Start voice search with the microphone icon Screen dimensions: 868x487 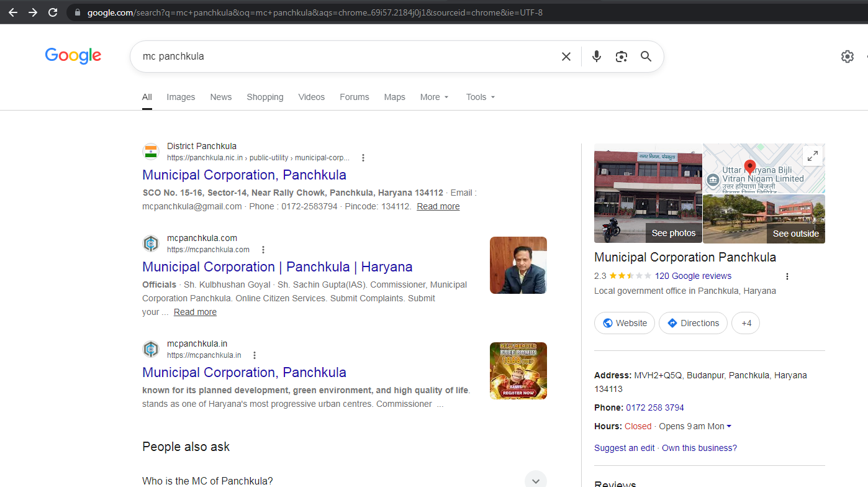(597, 57)
